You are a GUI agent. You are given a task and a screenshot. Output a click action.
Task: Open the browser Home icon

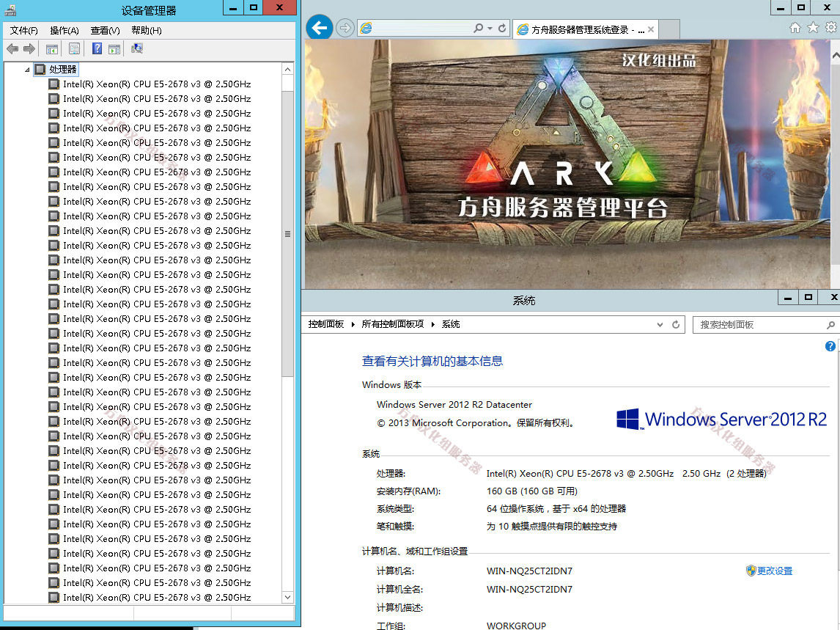[x=795, y=27]
